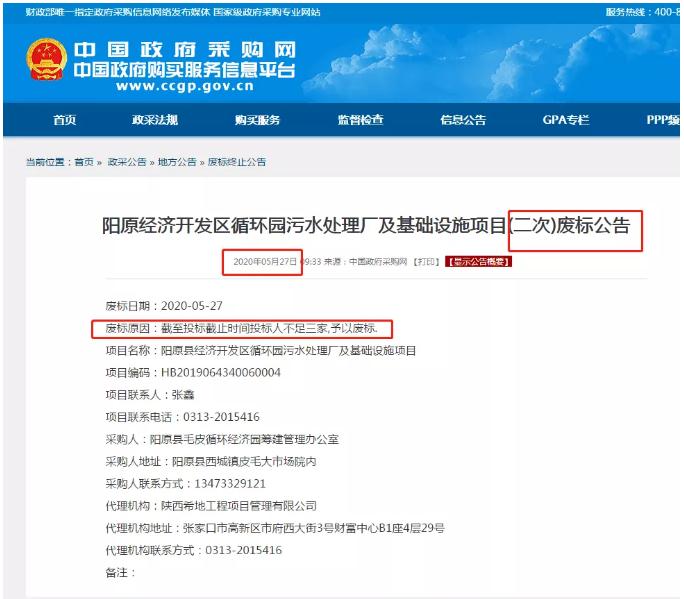Screen dimensions: 684x599
Task: Click the 代理机构地址 line
Action: tap(275, 528)
